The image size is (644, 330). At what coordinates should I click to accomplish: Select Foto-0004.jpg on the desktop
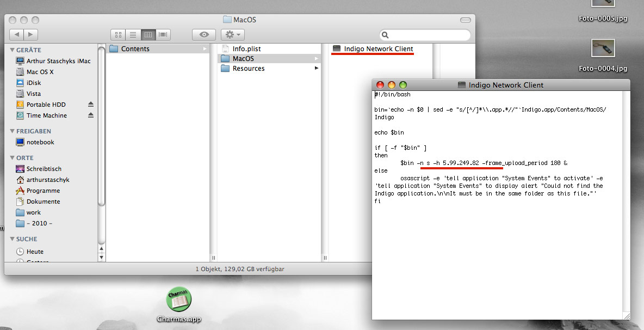(603, 56)
